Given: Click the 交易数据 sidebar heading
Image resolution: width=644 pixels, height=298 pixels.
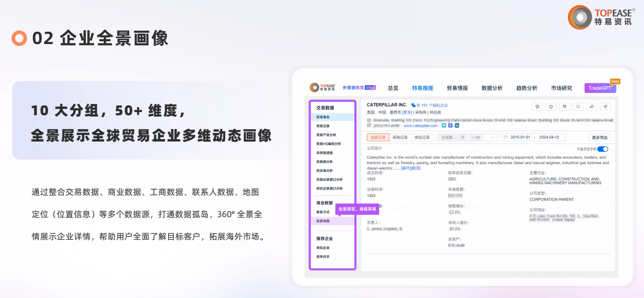Looking at the screenshot, I should coord(325,108).
